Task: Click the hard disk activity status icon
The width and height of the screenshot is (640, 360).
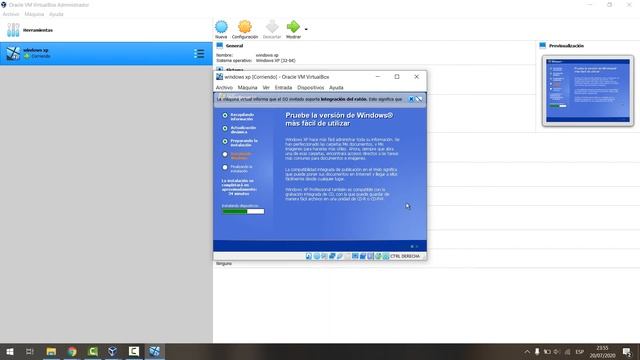Action: pos(309,256)
